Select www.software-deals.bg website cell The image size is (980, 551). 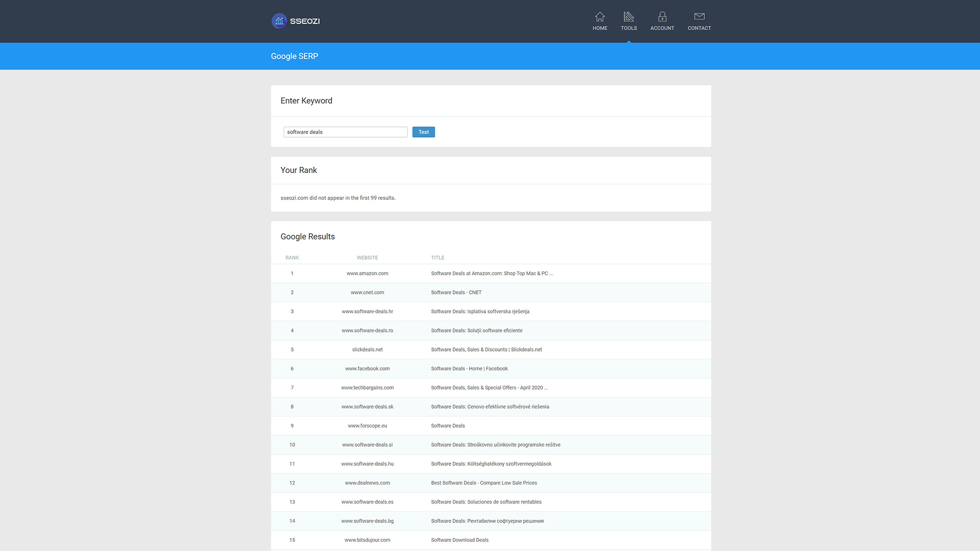367,521
